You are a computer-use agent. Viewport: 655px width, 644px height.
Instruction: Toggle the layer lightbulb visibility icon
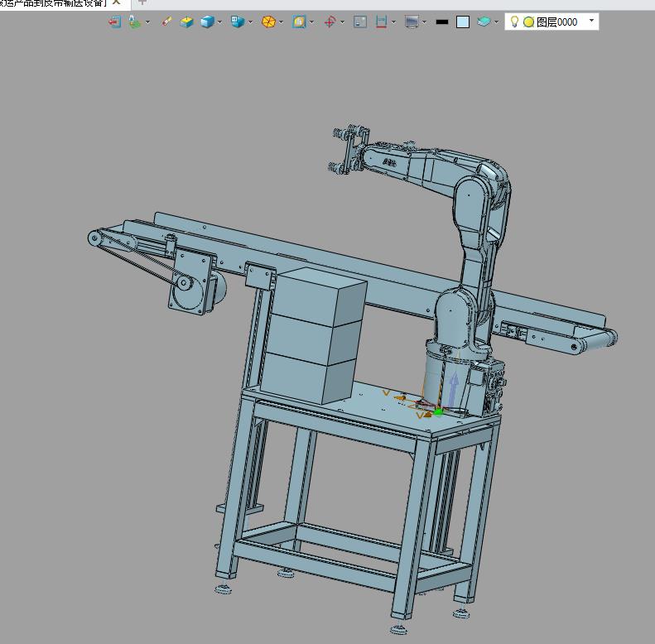tap(515, 22)
